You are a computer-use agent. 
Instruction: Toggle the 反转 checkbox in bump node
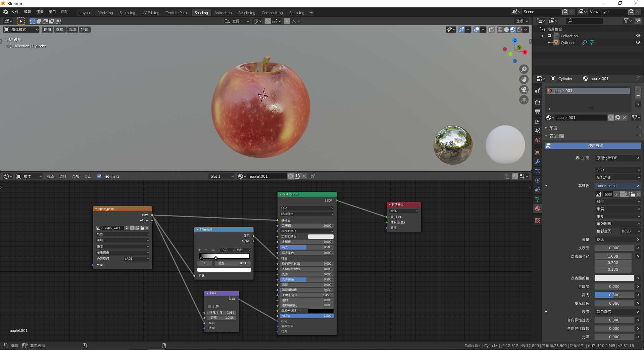click(x=210, y=306)
